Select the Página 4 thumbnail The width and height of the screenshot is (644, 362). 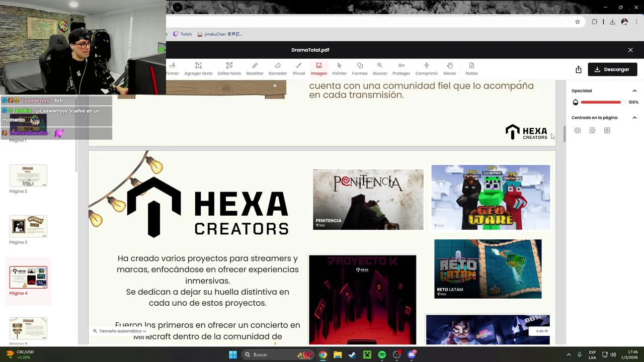pyautogui.click(x=28, y=277)
